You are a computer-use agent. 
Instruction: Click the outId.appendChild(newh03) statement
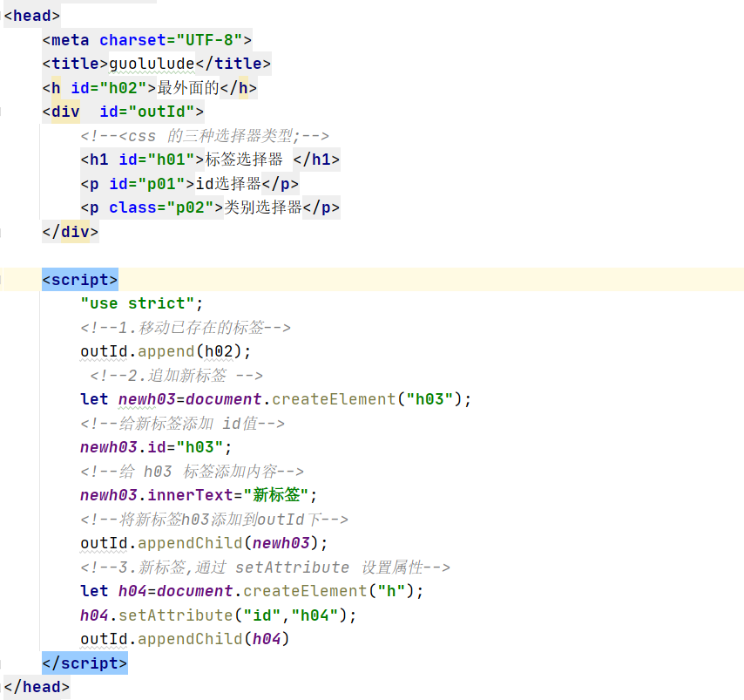coord(204,543)
